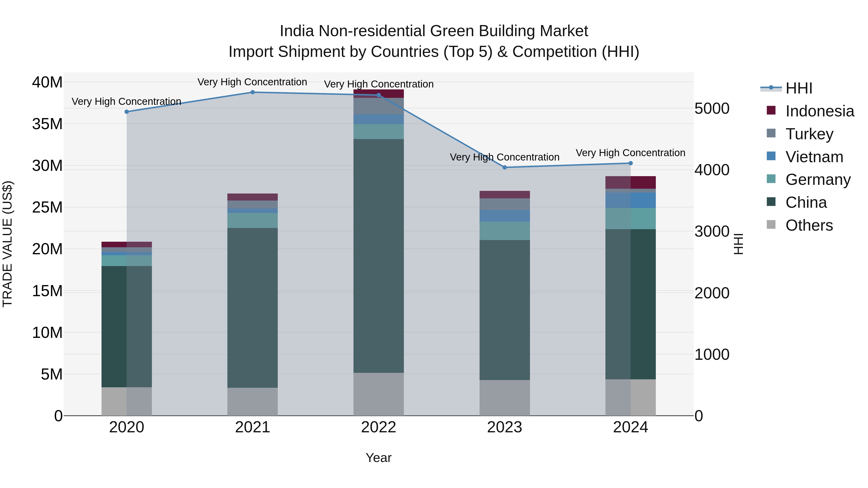Click the Year x-axis title

point(378,458)
